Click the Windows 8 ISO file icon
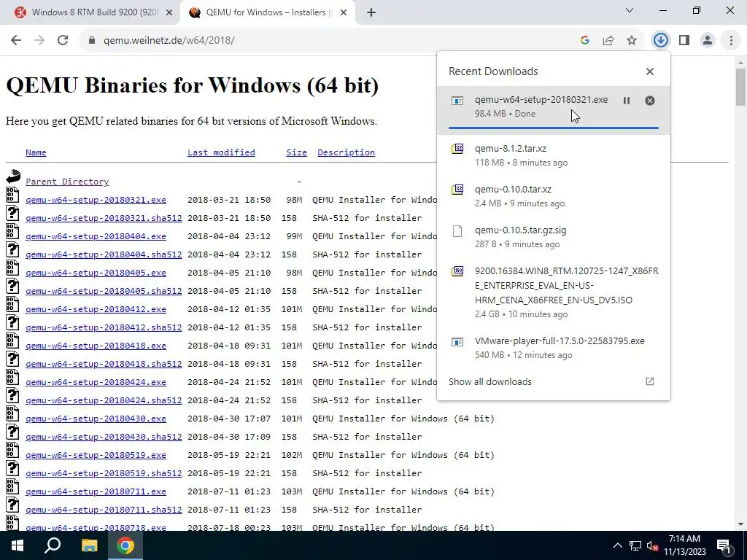 pos(457,271)
